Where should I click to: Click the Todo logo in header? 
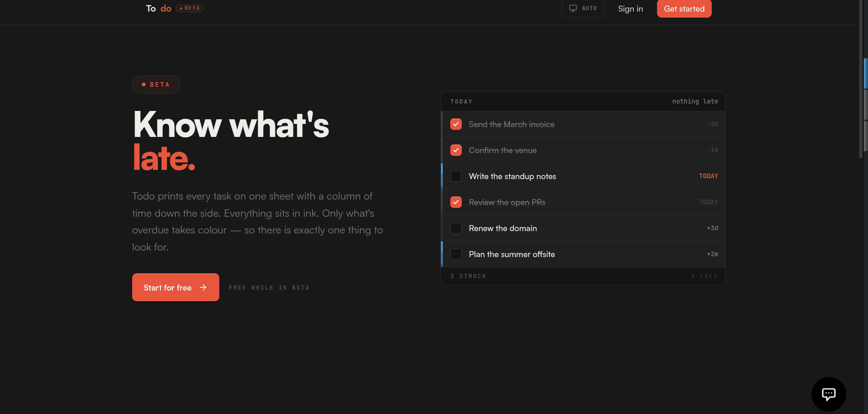[x=159, y=8]
